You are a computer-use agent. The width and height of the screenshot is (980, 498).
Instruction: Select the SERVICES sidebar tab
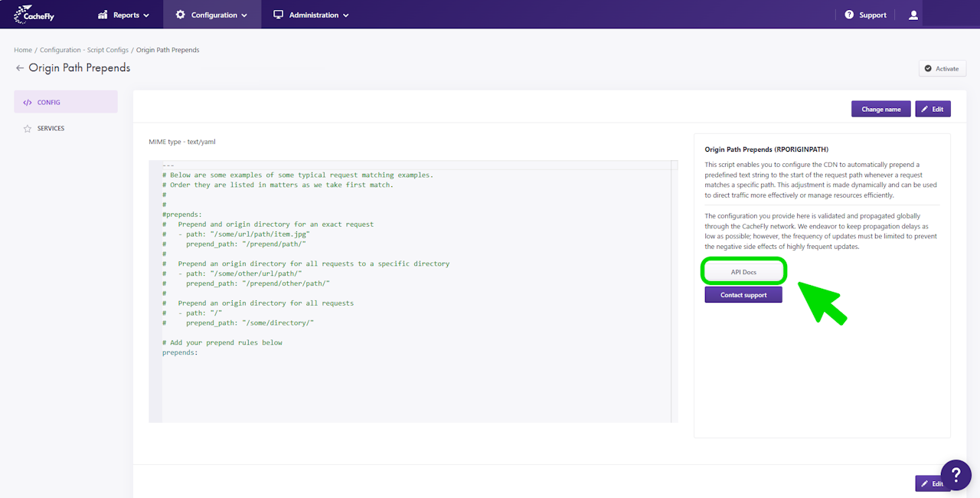pos(66,128)
